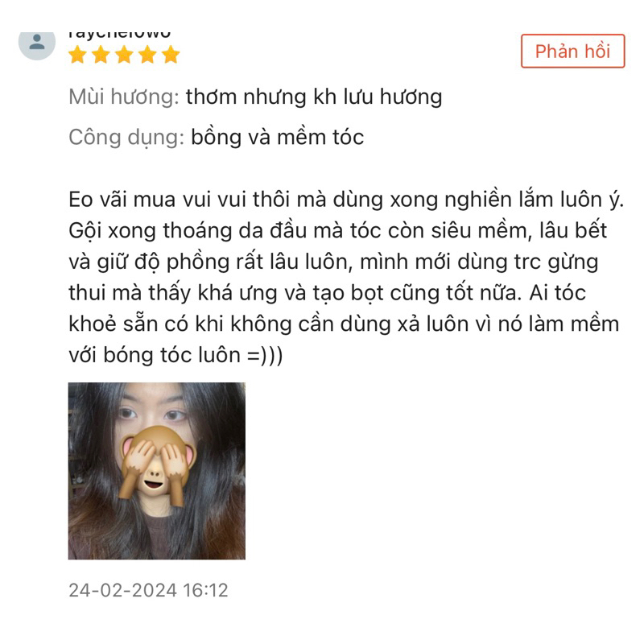Open the partially visible reviewer username
644x644 pixels.
tap(119, 35)
